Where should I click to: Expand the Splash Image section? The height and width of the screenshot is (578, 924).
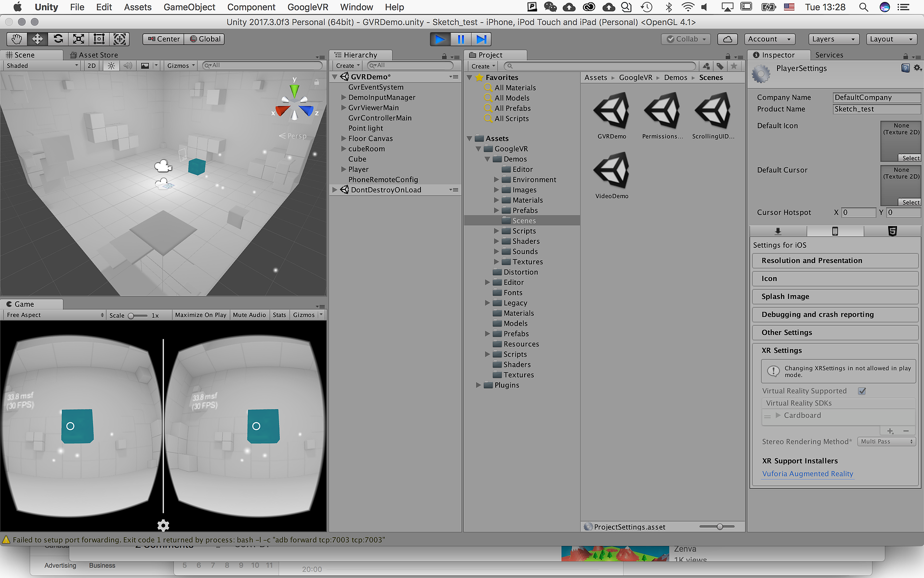(835, 296)
